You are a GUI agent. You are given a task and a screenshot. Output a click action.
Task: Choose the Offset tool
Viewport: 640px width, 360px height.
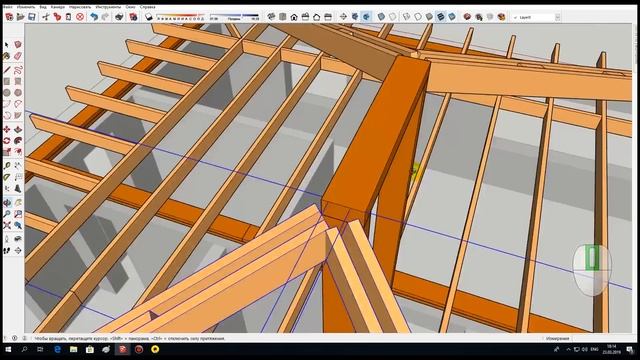pos(18,153)
